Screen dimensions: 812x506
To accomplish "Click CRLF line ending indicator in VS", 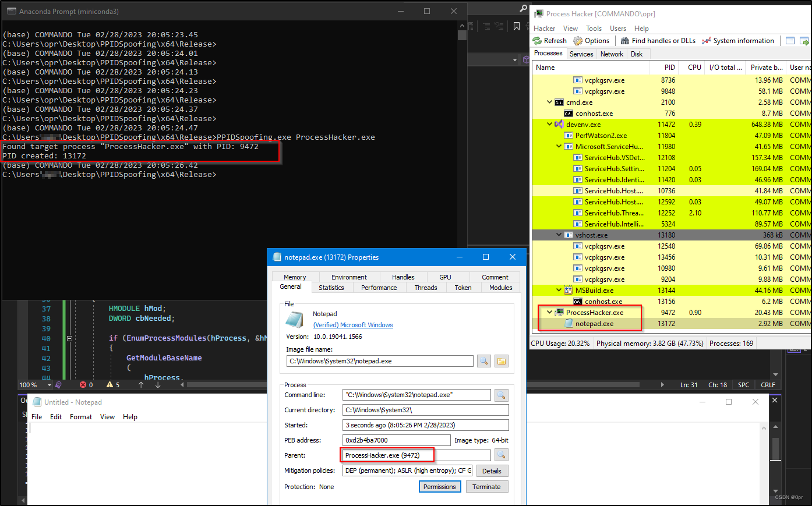I will [768, 385].
